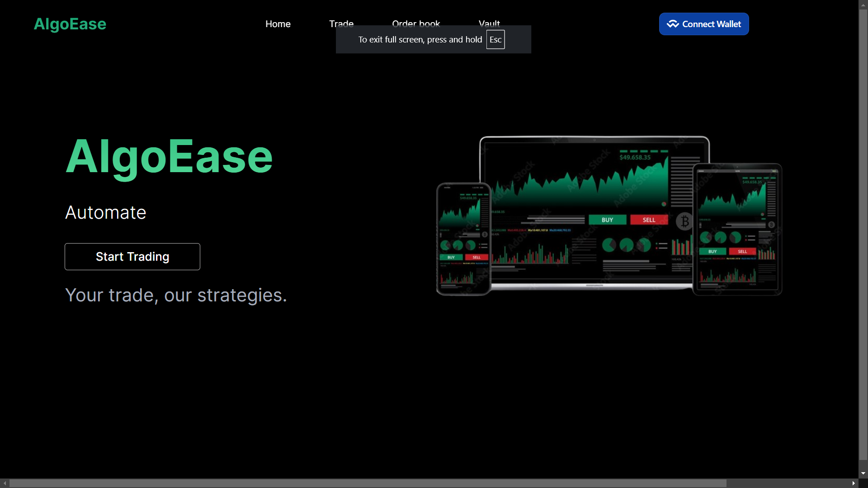Click the horizontal scrollbar thumb at the bottom
This screenshot has width=868, height=488.
point(367,483)
